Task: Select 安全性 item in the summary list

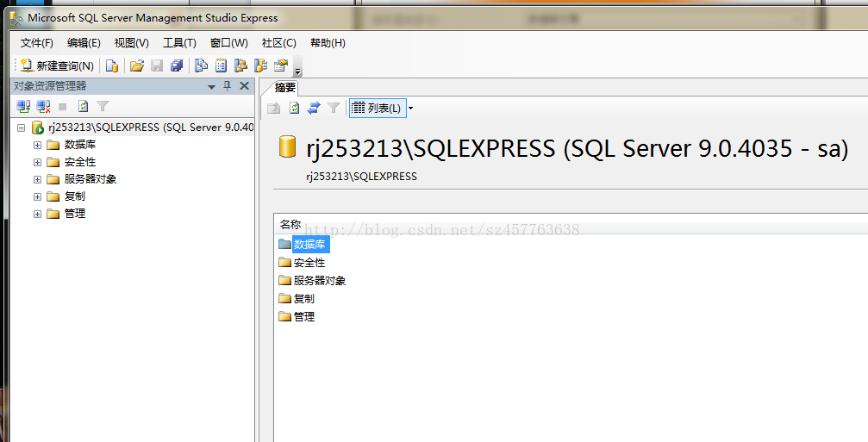Action: point(309,262)
